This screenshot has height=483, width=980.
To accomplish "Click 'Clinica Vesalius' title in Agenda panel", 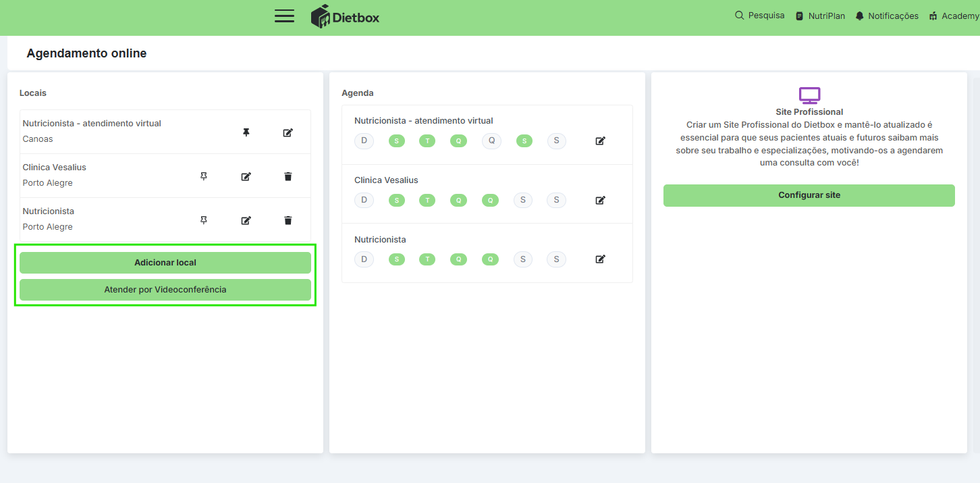I will 386,180.
